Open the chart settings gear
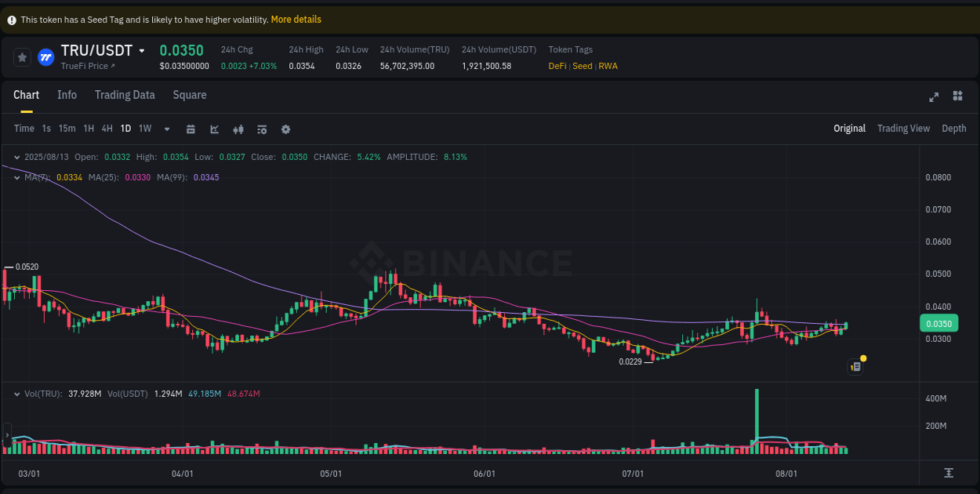 coord(285,129)
